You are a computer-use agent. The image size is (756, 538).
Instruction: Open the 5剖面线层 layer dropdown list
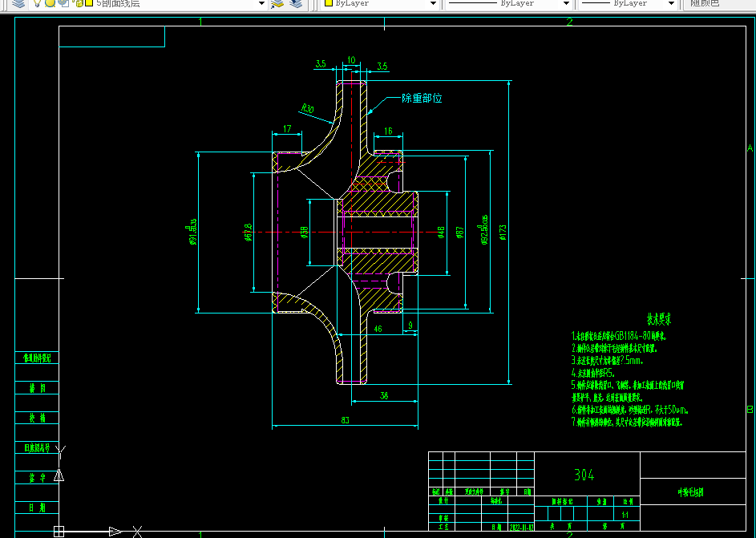click(148, 3)
